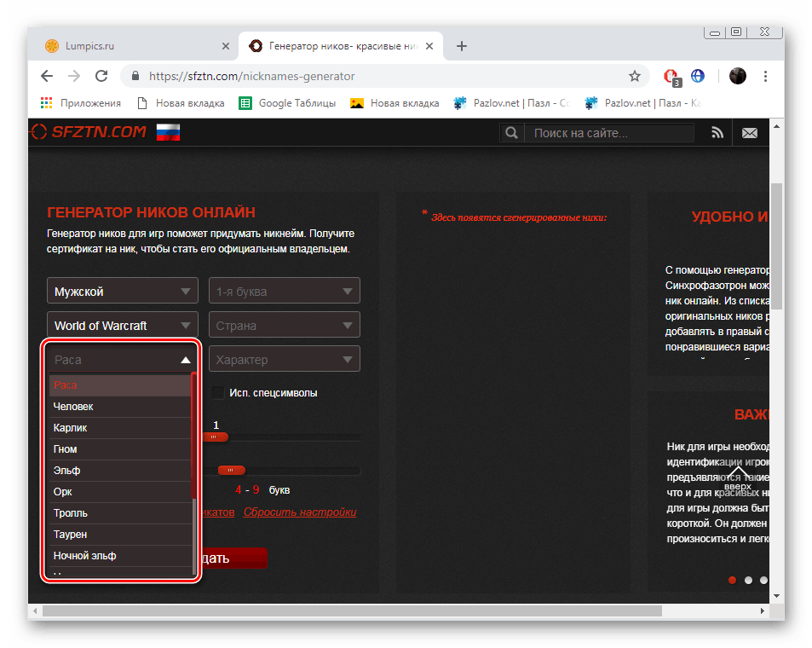This screenshot has height=648, width=812.
Task: Click the horizontal scrollbar right arrow
Action: coord(763,611)
